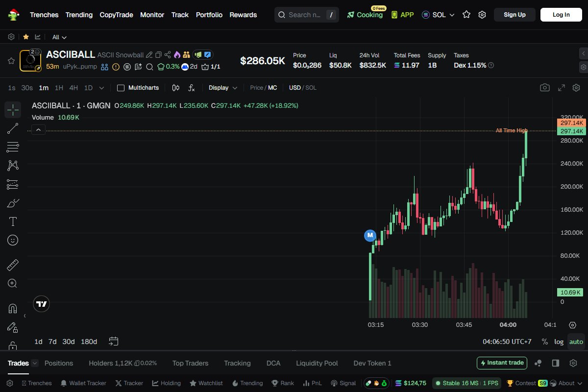Toggle log scale on price axis

coord(559,342)
